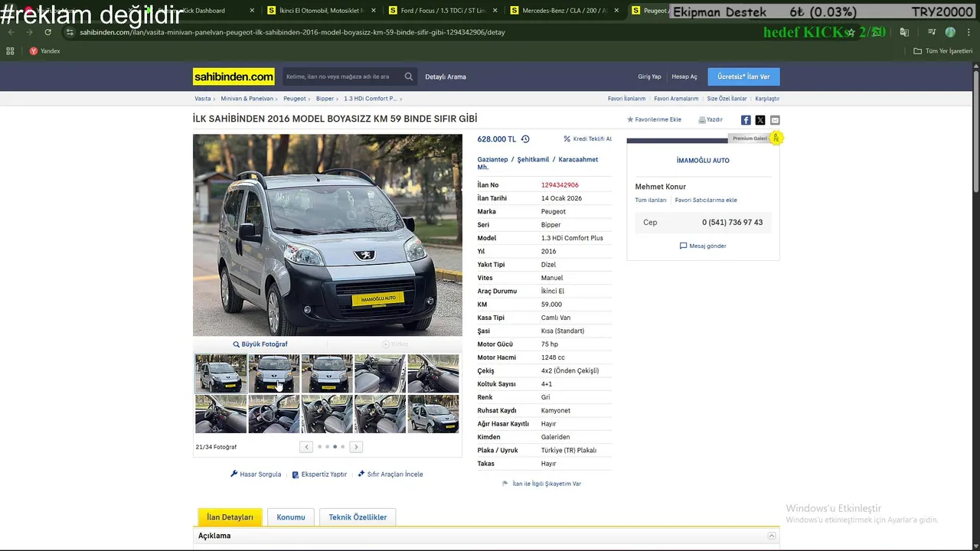Click Ücretsiz İlan Ver button
Viewport: 980px width, 551px height.
point(743,77)
